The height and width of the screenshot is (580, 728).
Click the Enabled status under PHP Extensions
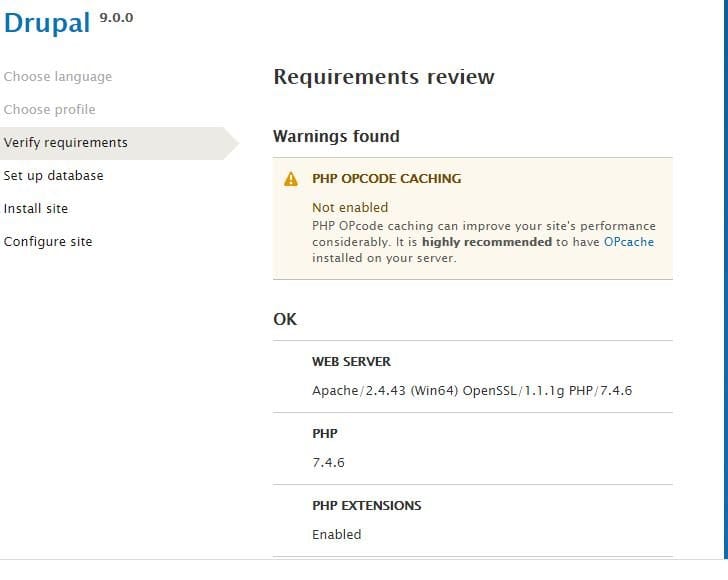pos(337,534)
